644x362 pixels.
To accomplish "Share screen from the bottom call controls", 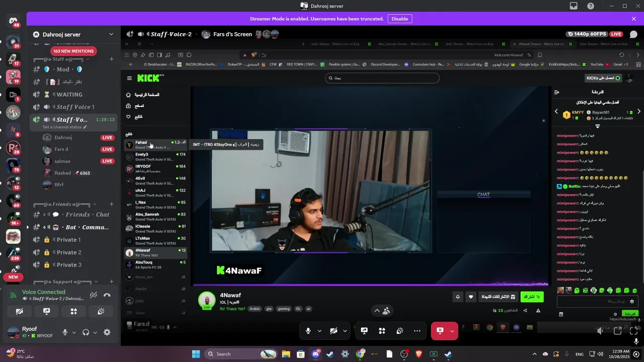I will [x=364, y=331].
